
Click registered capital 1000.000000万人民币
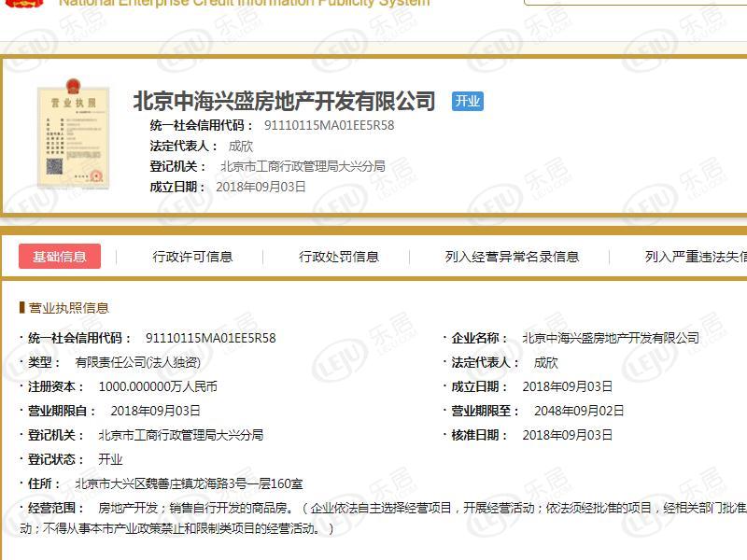(158, 386)
